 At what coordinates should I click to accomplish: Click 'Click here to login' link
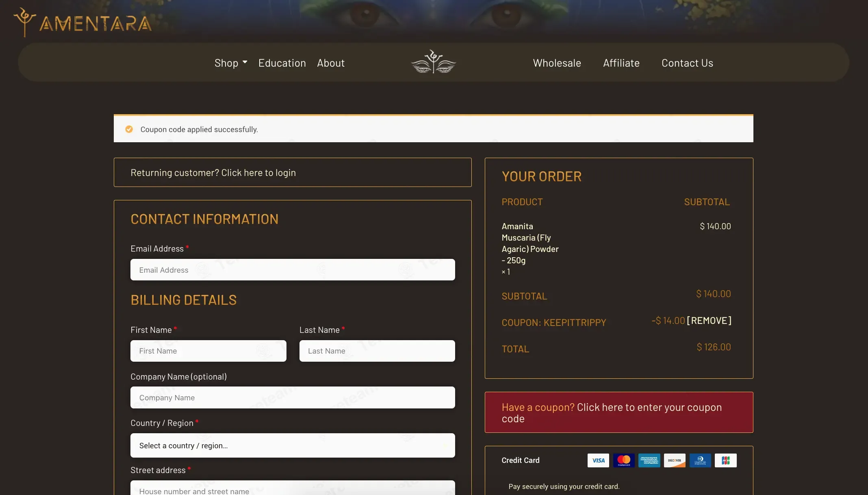(258, 173)
